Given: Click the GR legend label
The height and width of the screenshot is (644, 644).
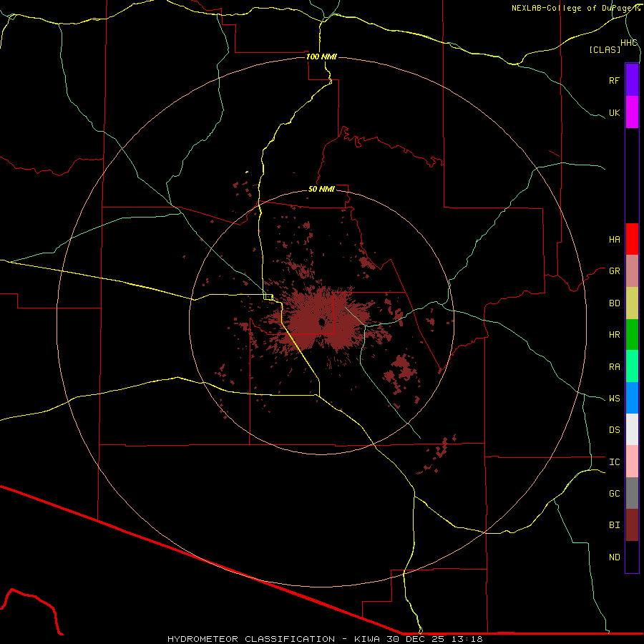Looking at the screenshot, I should pyautogui.click(x=614, y=271).
